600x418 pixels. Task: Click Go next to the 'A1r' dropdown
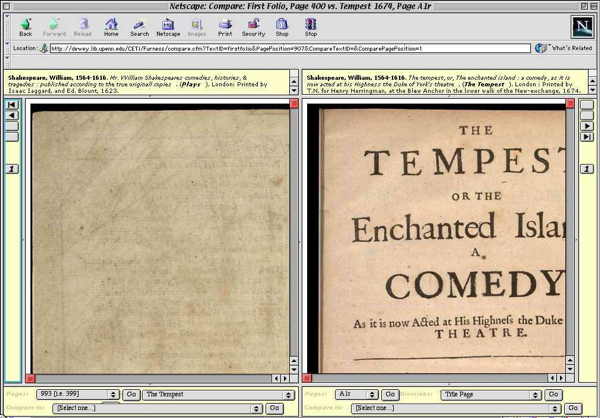click(390, 394)
